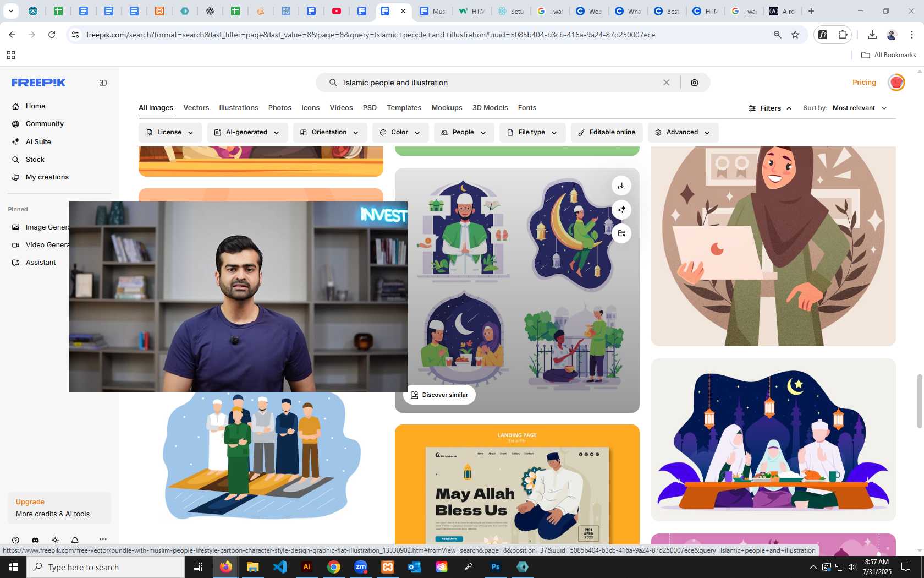This screenshot has height=578, width=924.
Task: Open the Discord icon in sidebar footer
Action: [35, 541]
